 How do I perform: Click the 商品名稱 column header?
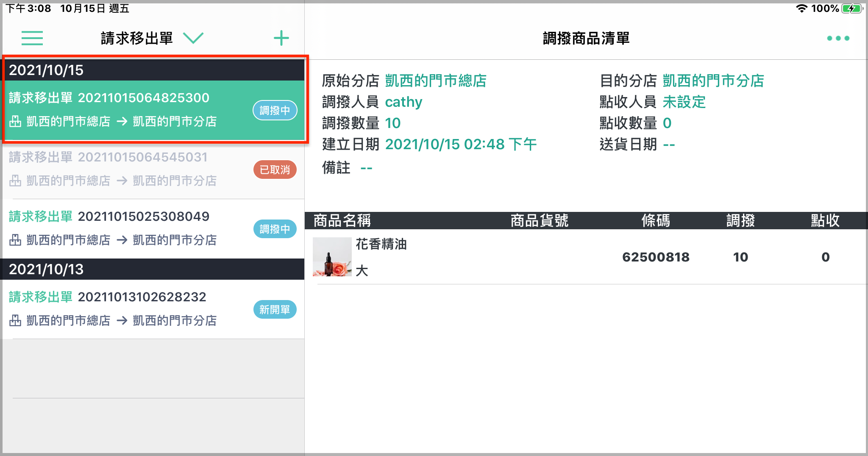point(342,220)
